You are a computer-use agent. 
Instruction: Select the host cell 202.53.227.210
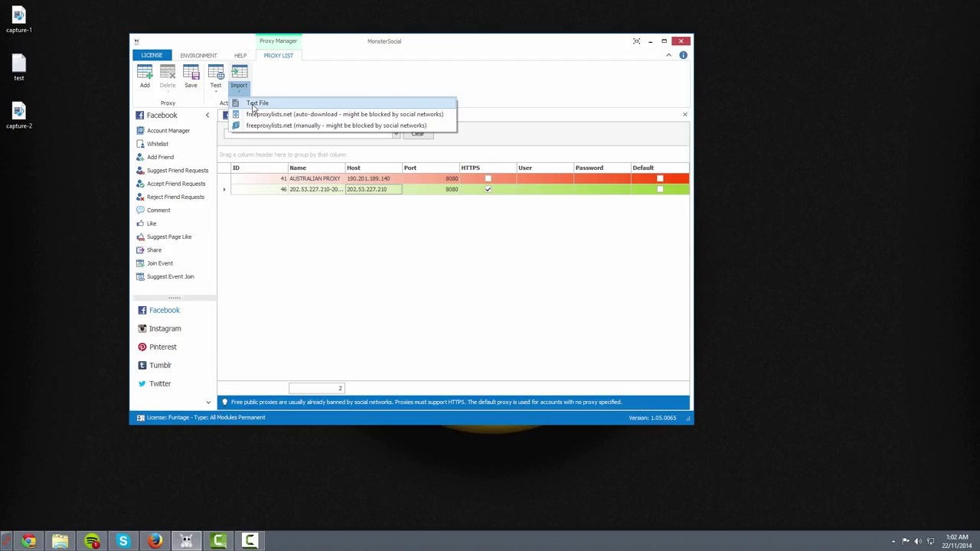372,189
